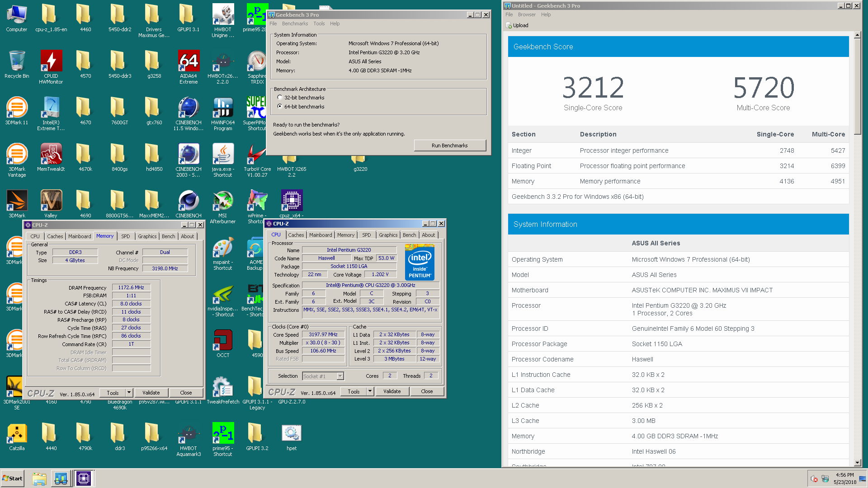Viewport: 868px width, 488px height.
Task: Open Windows Start button
Action: point(13,479)
